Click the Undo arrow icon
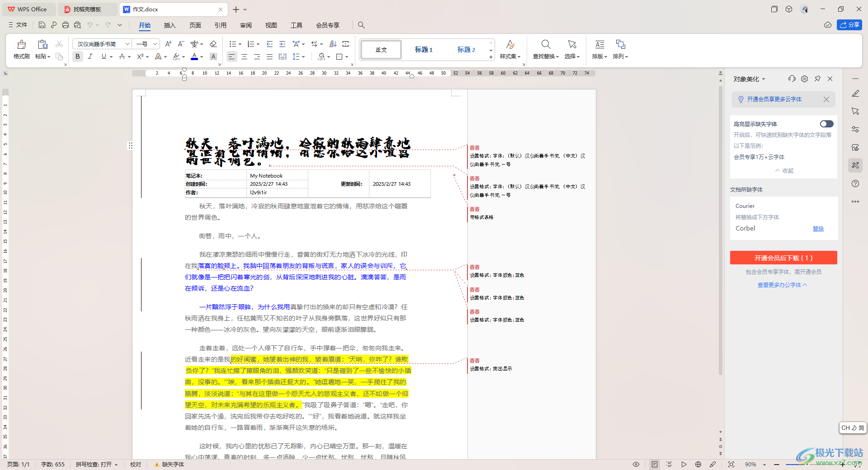 click(90, 25)
